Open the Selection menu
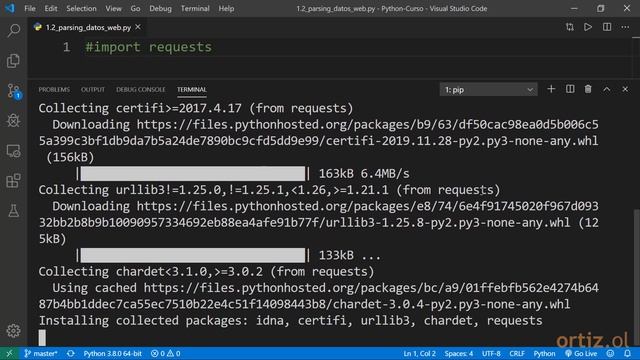Viewport: 640px width, 360px height. pos(81,8)
